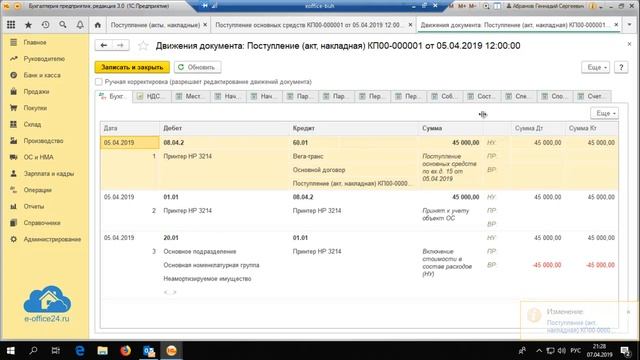Open the search magnifier in top toolbar
Viewport: 640px width, 360px height.
point(62,25)
